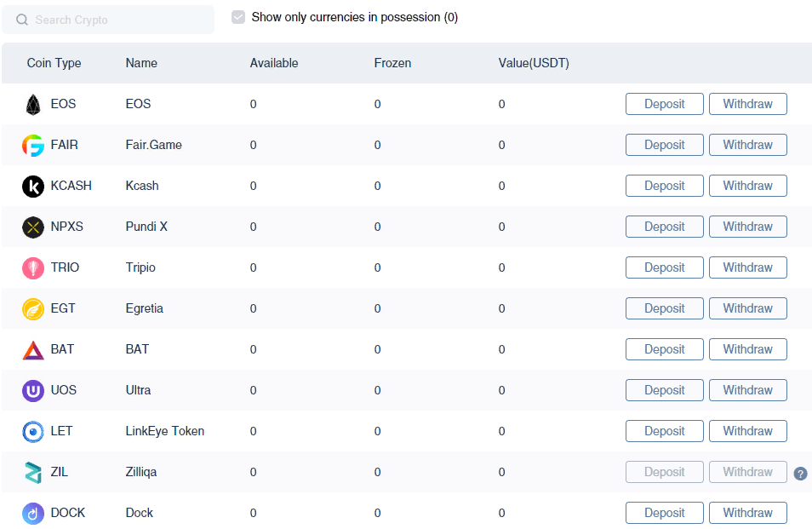Click the LET coin logo icon
The image size is (812, 529).
point(33,432)
